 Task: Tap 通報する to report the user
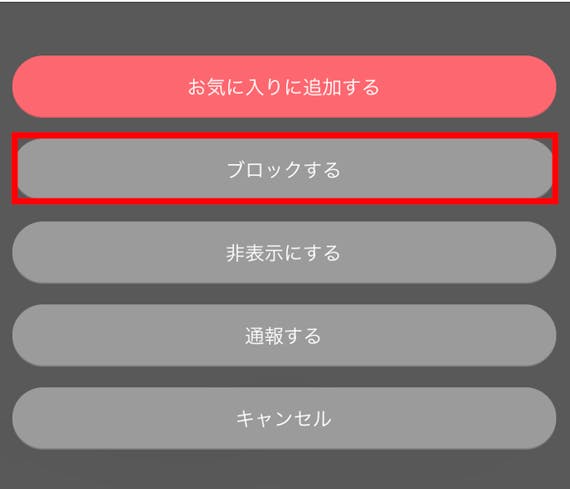point(284,335)
